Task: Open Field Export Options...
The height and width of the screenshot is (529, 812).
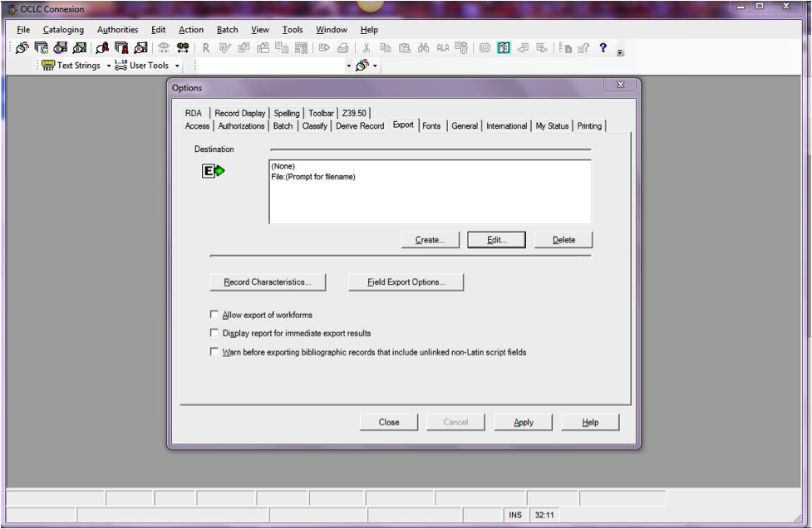Action: tap(406, 282)
